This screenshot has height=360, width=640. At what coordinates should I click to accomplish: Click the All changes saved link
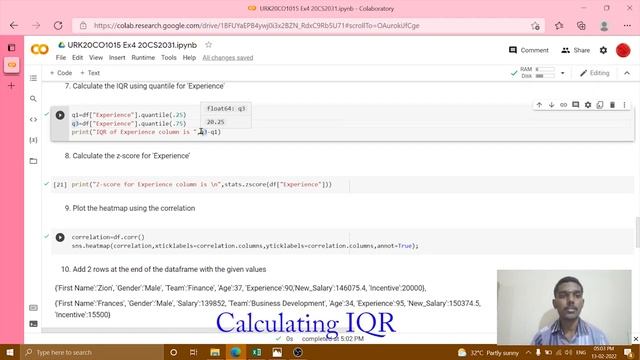pyautogui.click(x=228, y=58)
